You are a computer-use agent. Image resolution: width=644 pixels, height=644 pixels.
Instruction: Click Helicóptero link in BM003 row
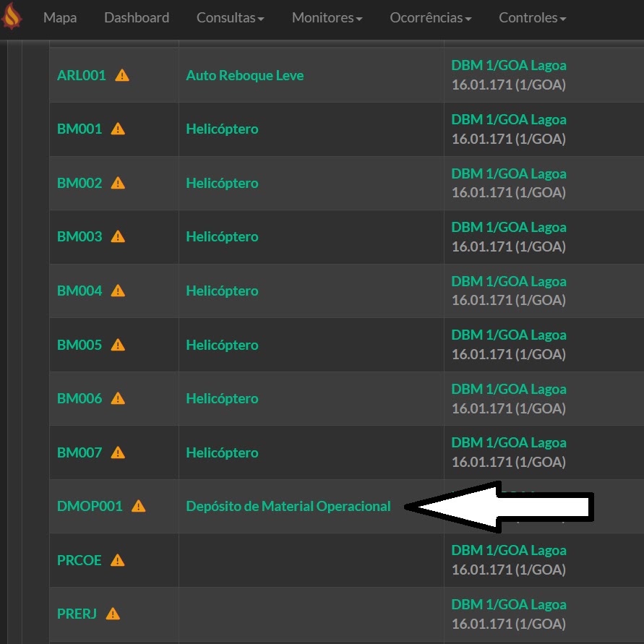(x=222, y=237)
